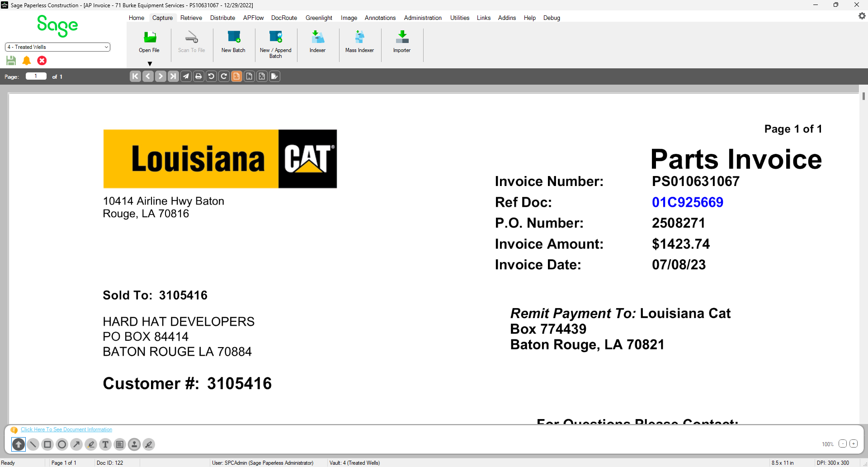This screenshot has height=467, width=868.
Task: Go to last page button
Action: pyautogui.click(x=173, y=76)
